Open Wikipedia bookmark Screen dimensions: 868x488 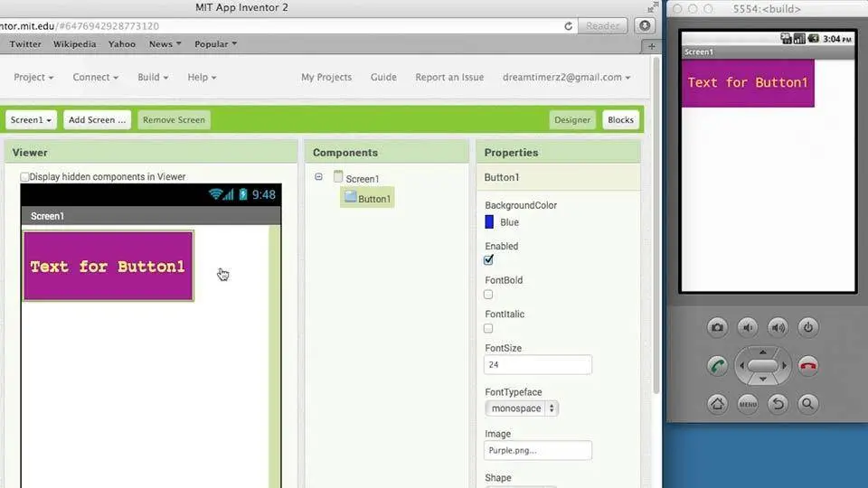point(75,43)
